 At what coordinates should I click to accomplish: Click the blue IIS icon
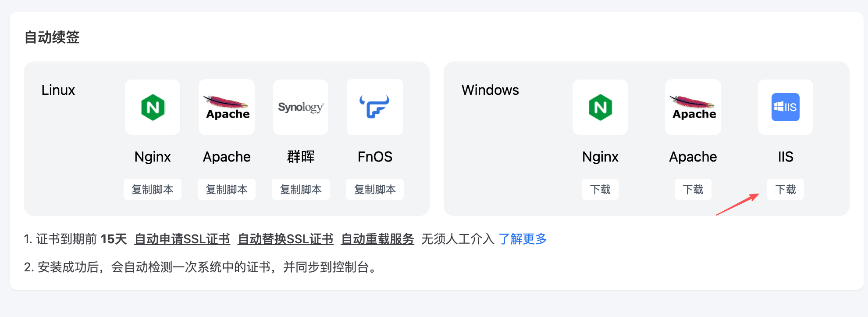(785, 107)
